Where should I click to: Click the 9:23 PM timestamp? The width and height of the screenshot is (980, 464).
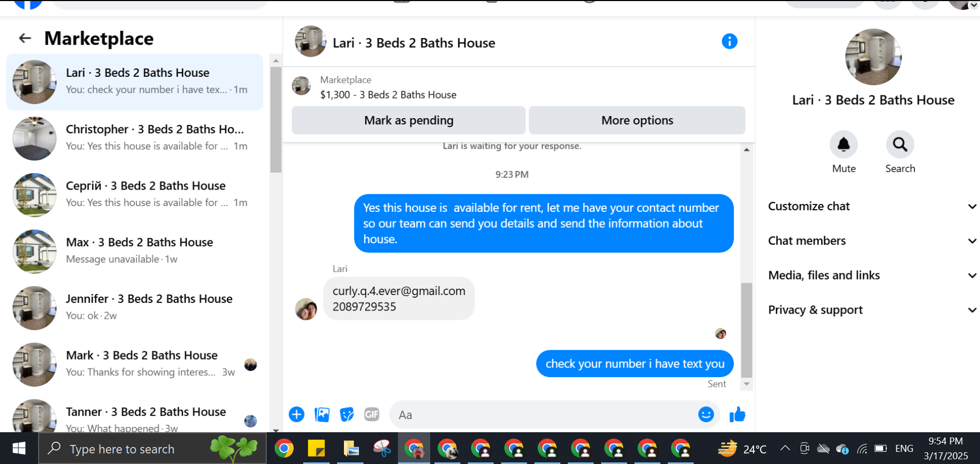coord(512,174)
